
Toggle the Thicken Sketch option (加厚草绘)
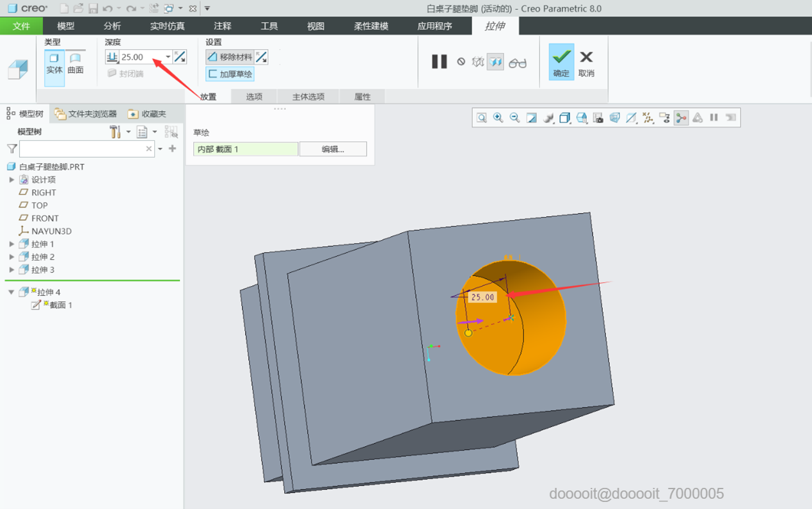pos(230,74)
